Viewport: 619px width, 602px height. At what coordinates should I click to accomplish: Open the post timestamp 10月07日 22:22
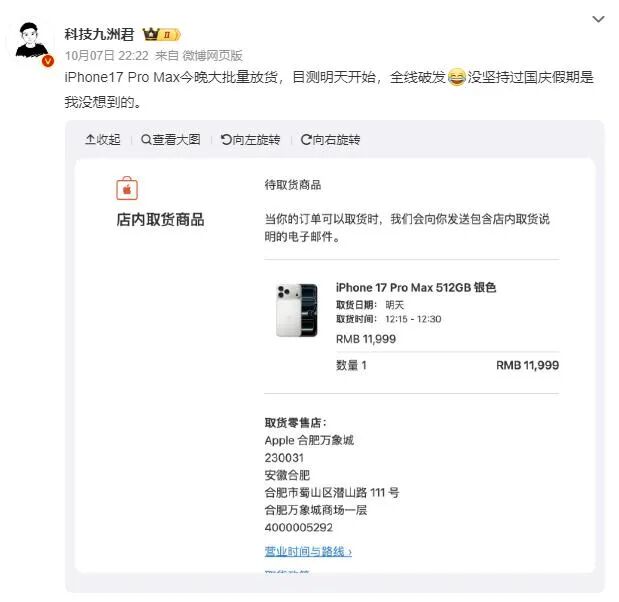(x=107, y=56)
